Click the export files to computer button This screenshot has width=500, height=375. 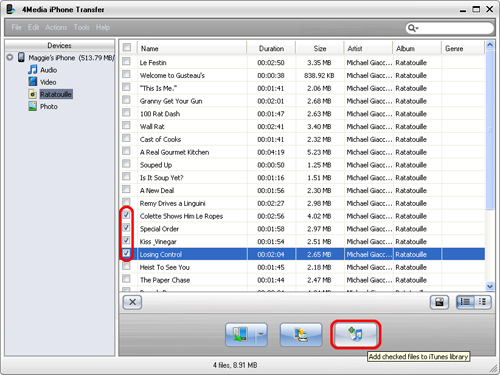pyautogui.click(x=301, y=334)
